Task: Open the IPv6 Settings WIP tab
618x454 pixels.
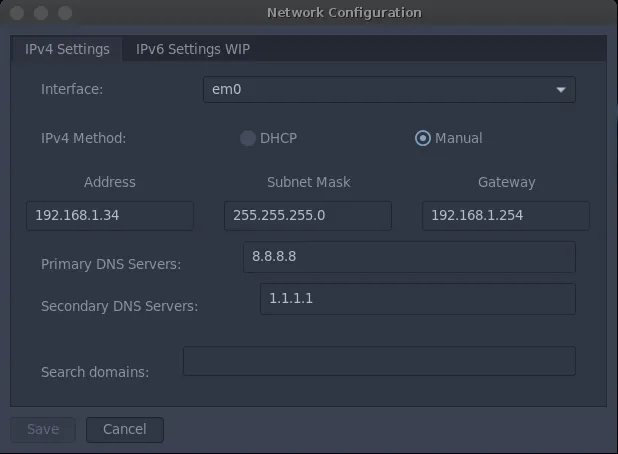Action: coord(193,49)
